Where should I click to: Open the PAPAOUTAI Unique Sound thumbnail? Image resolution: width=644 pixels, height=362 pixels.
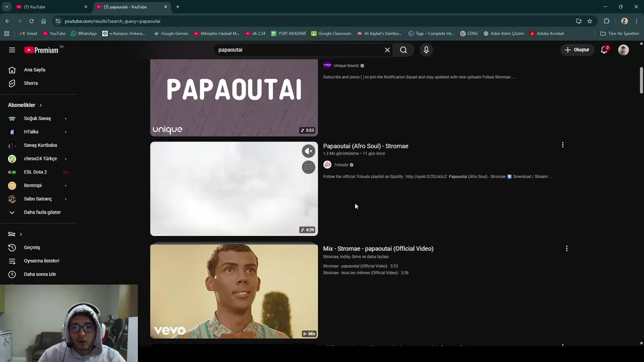pyautogui.click(x=234, y=98)
